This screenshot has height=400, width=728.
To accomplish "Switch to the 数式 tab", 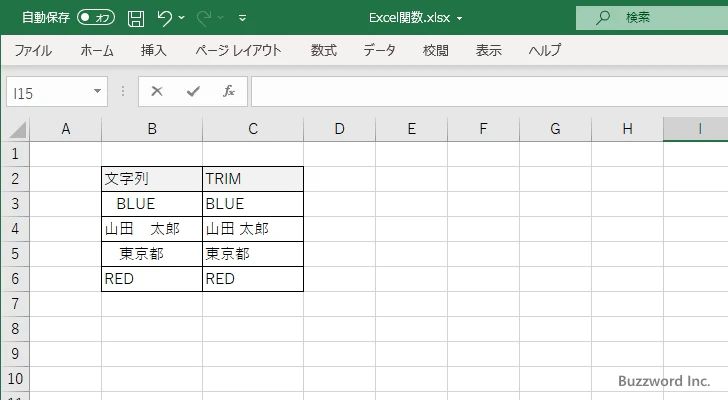I will pos(324,50).
